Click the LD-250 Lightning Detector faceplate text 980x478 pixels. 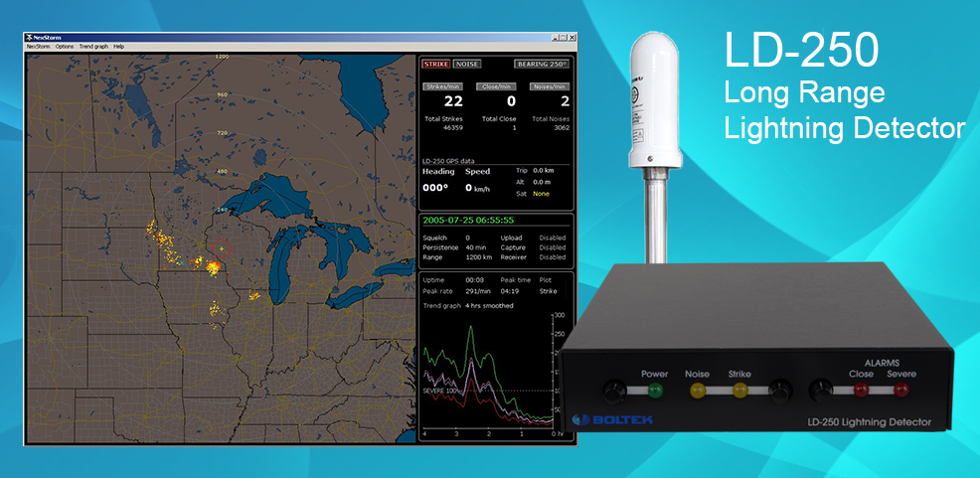pyautogui.click(x=872, y=422)
